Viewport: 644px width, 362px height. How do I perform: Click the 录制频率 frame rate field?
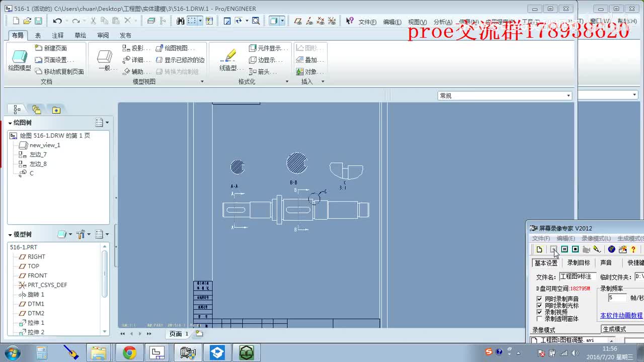(617, 298)
